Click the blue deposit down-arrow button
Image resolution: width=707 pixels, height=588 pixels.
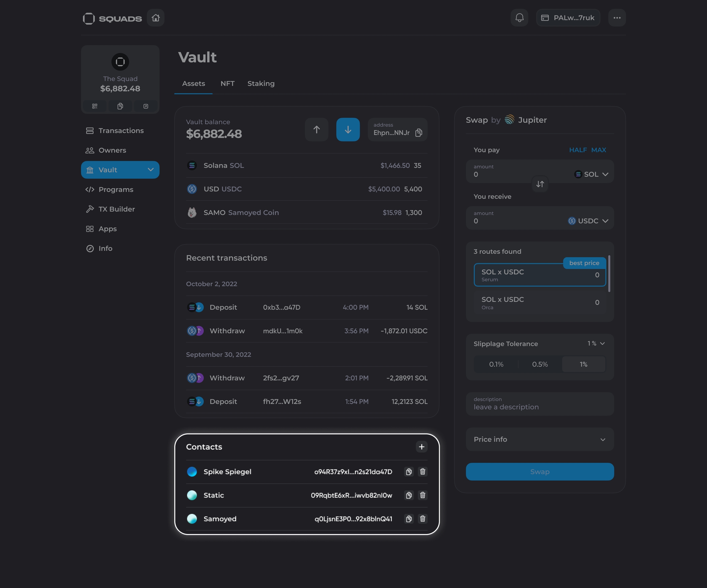(x=347, y=130)
